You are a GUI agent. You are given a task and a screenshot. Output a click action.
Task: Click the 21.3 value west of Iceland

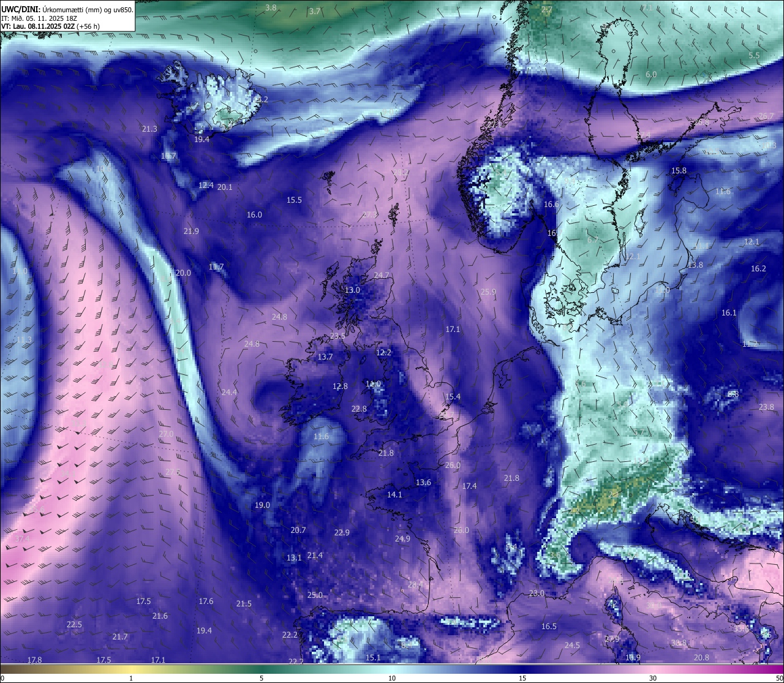pos(149,129)
